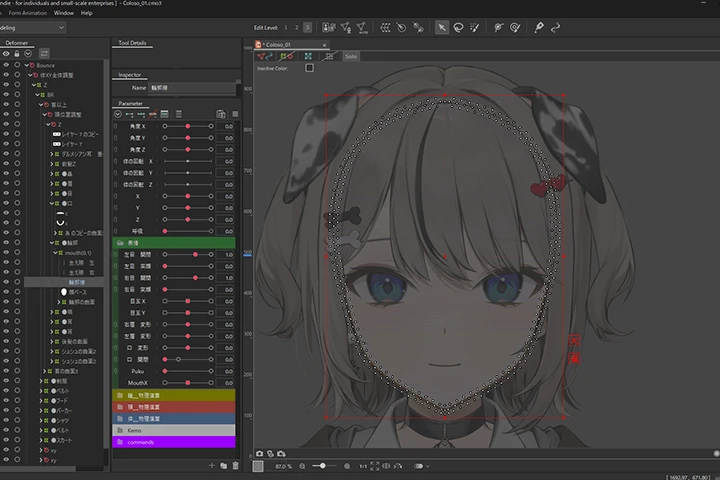Viewport: 720px width, 480px height.
Task: Click the crossed-out grid icon in canvas toolbar
Action: coord(329,56)
